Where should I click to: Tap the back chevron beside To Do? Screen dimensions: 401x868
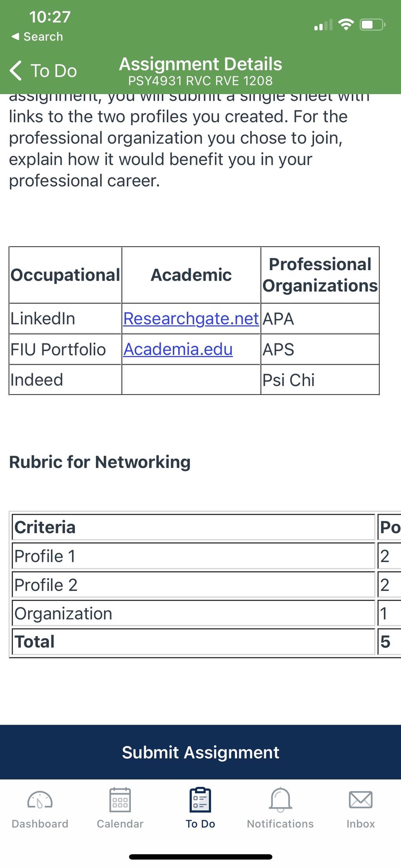coord(16,70)
